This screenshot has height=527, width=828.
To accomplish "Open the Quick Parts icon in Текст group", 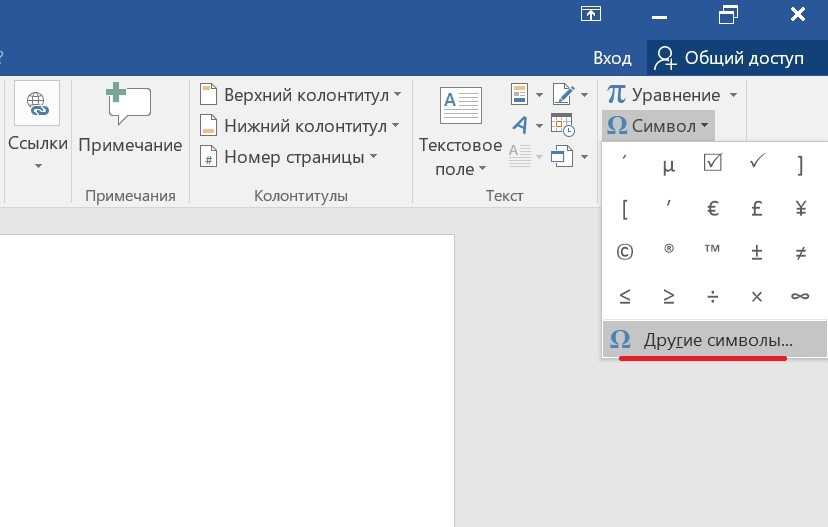I will tap(520, 95).
